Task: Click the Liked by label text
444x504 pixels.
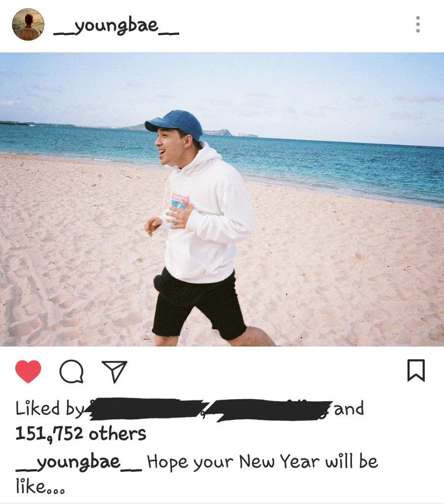Action: (x=50, y=409)
